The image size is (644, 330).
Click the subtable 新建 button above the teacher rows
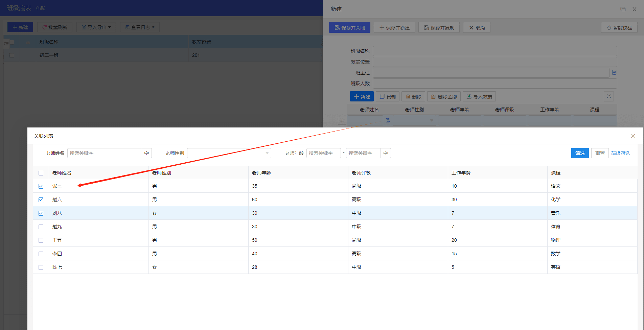point(362,96)
